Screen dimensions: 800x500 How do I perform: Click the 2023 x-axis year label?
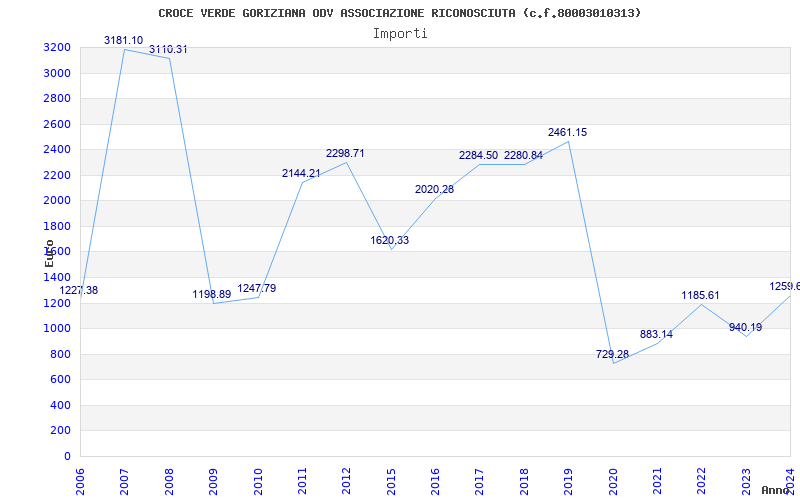pyautogui.click(x=746, y=481)
